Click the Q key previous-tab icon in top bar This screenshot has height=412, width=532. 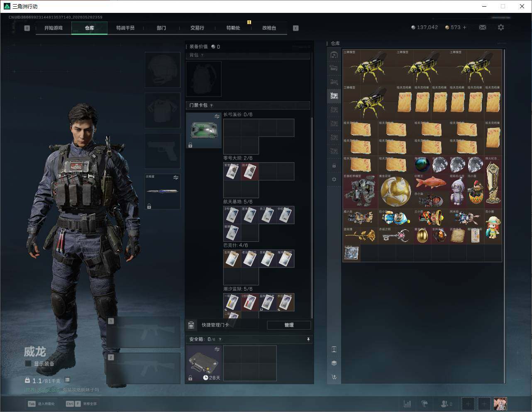tap(27, 28)
